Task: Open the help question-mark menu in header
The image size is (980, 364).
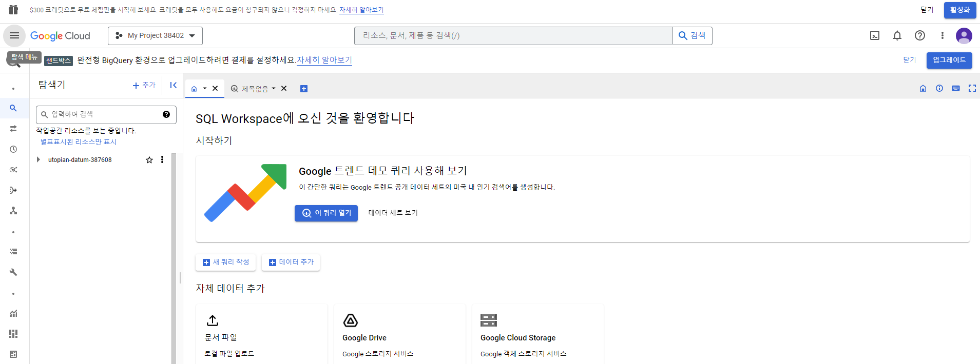Action: (920, 35)
